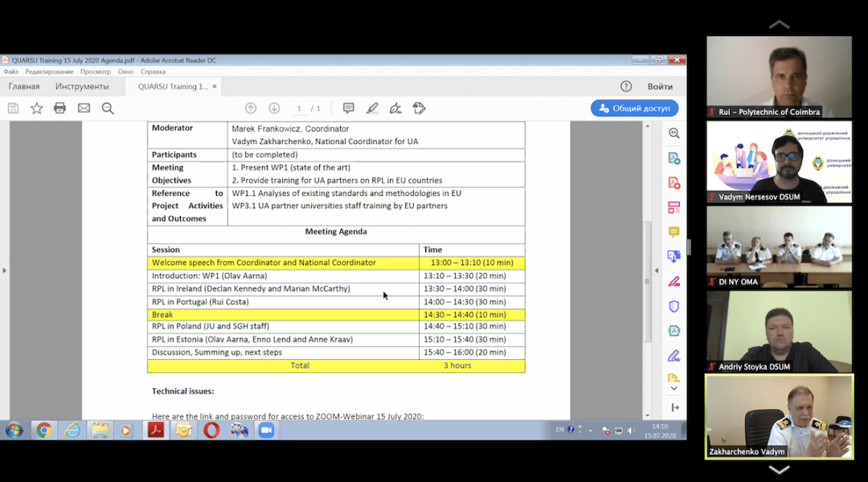Viewport: 868px width, 482px height.
Task: Select the highlighter pen tool
Action: (371, 108)
